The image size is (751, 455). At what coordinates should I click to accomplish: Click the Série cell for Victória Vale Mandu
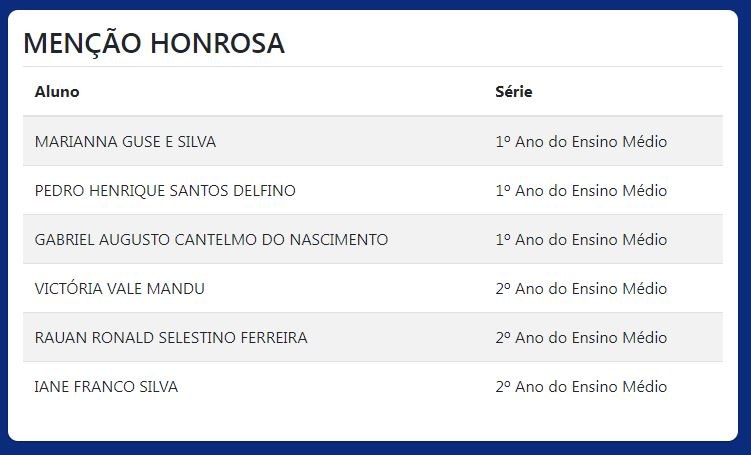(x=581, y=289)
